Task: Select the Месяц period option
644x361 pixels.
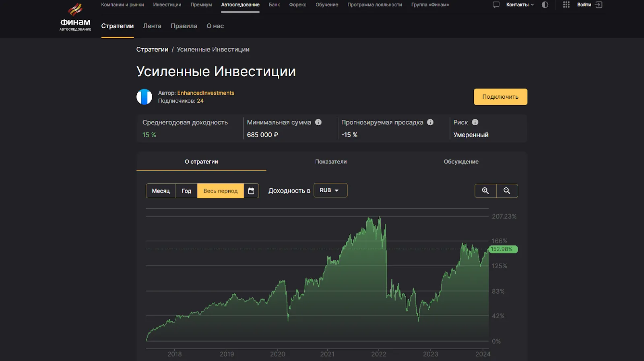Action: (x=161, y=191)
